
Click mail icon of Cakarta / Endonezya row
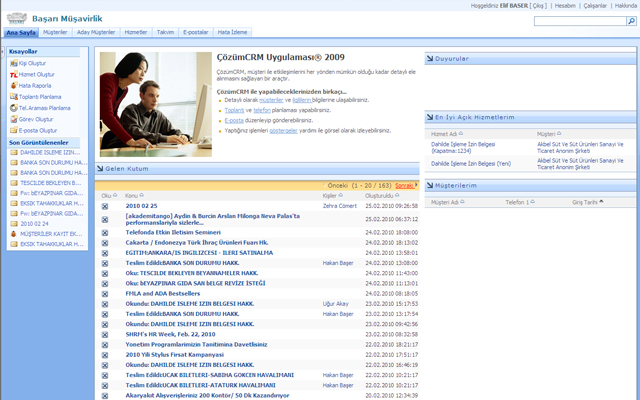click(x=105, y=243)
